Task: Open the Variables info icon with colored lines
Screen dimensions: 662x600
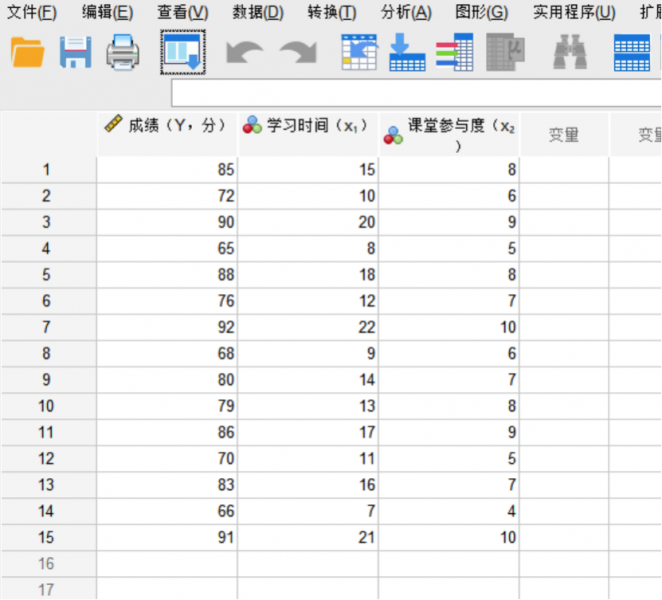Action: (x=455, y=52)
